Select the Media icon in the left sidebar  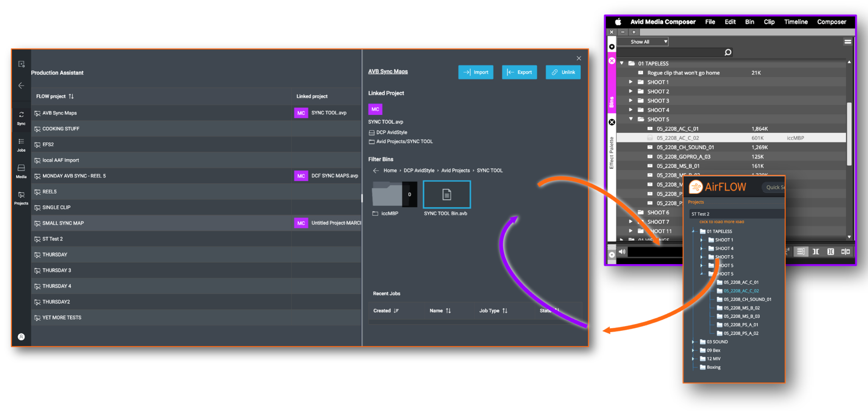21,171
